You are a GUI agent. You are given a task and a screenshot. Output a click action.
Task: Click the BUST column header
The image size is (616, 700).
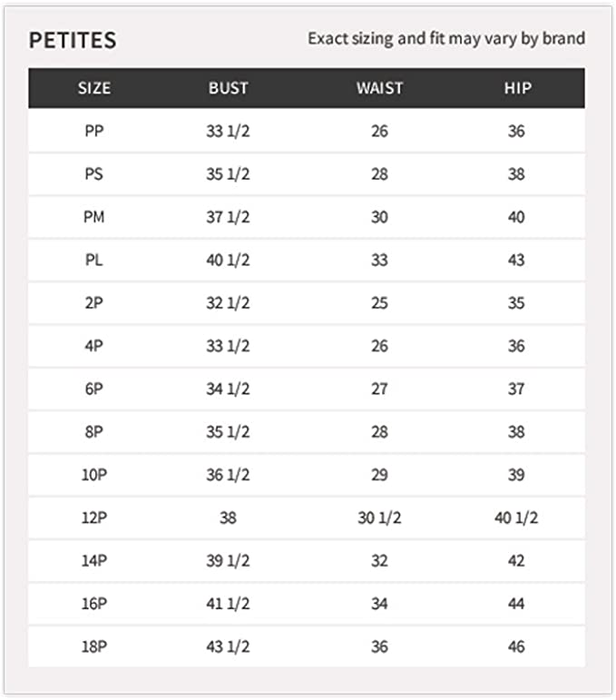(228, 89)
